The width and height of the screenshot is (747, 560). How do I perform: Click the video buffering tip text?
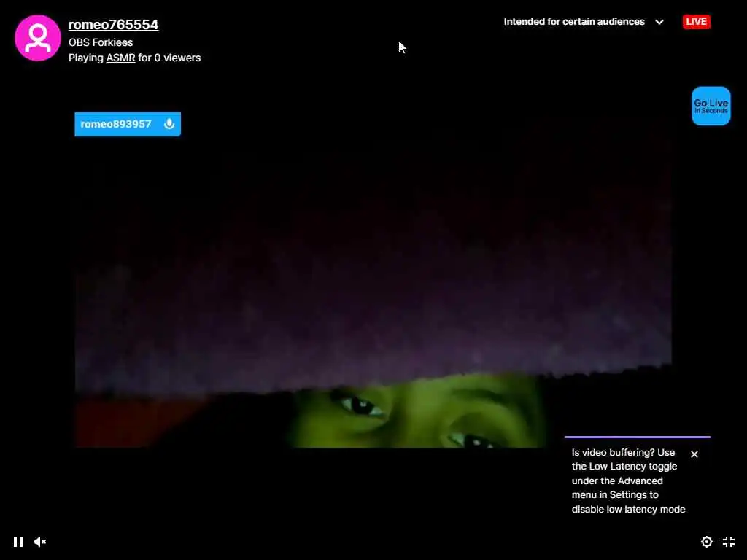coord(628,481)
